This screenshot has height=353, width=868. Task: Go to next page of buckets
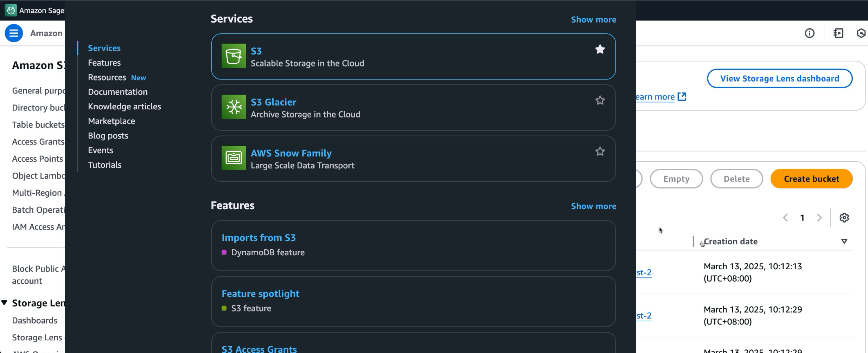coord(819,218)
